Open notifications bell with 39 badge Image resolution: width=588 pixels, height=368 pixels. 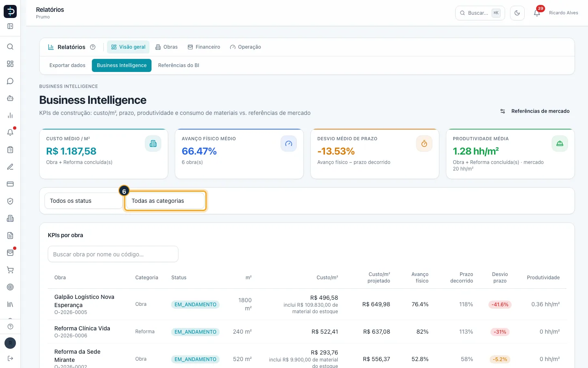pos(537,13)
